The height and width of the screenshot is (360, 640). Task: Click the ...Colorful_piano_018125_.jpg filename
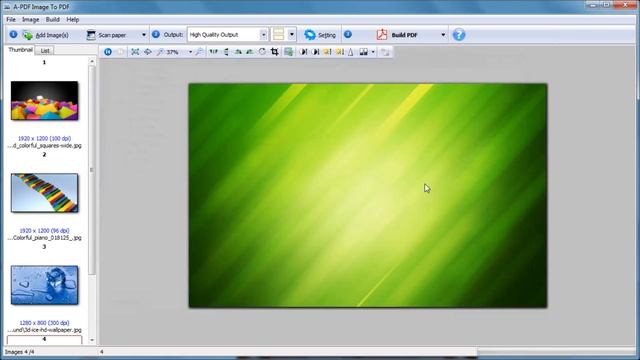pyautogui.click(x=44, y=238)
